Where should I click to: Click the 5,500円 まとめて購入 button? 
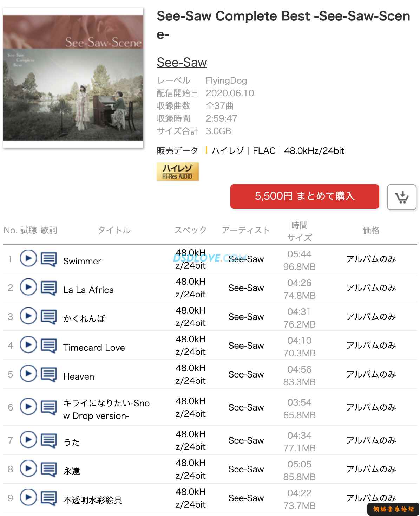coord(304,196)
